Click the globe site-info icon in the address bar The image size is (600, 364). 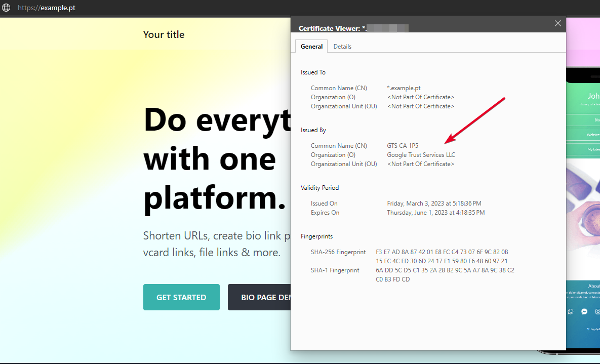[x=6, y=8]
